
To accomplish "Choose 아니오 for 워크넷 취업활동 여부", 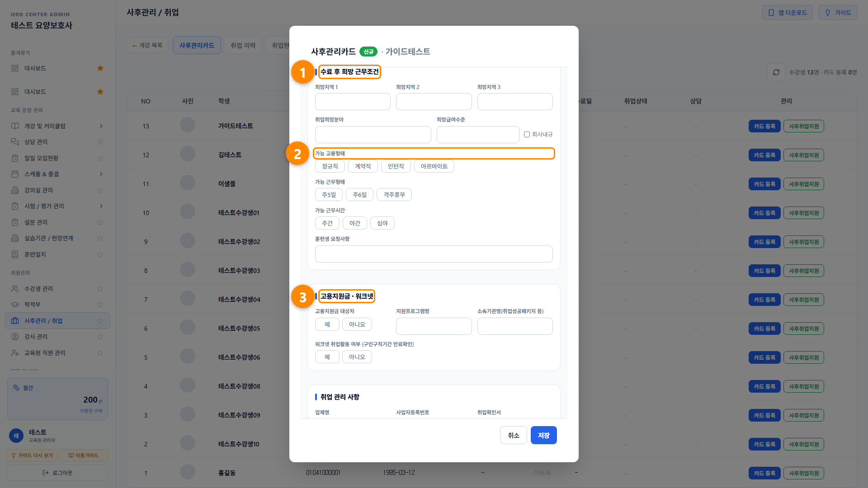I will (357, 357).
